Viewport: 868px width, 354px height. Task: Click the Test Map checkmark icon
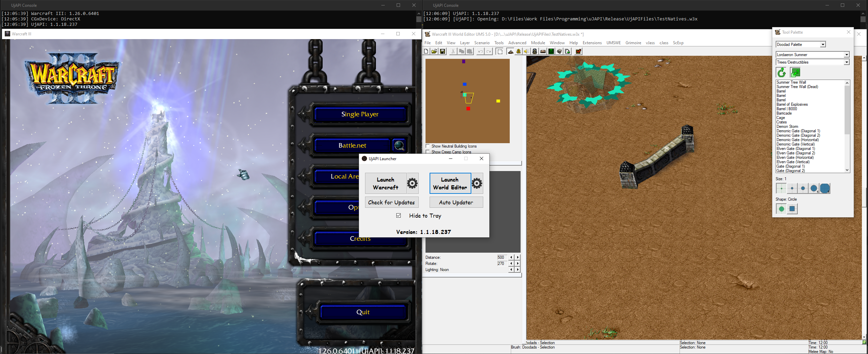click(x=578, y=51)
